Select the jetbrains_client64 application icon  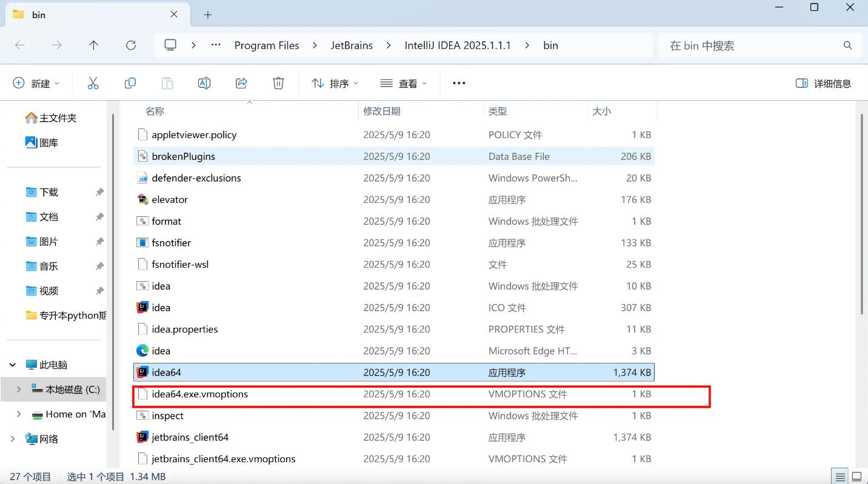(x=142, y=437)
